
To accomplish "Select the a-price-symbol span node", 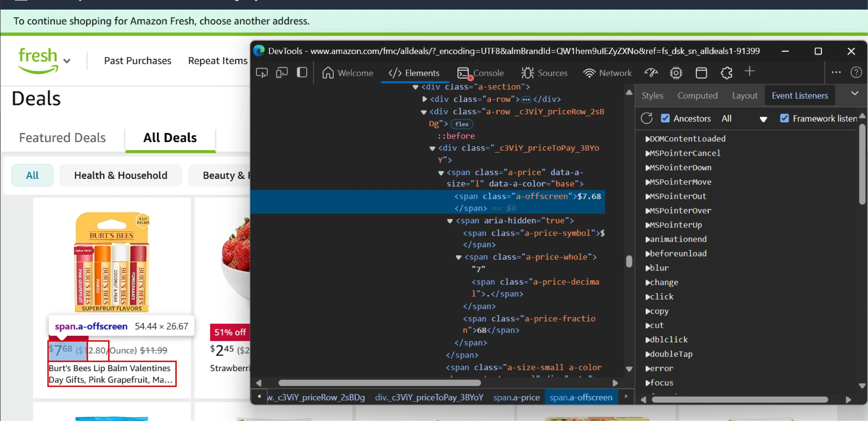I will (x=534, y=238).
